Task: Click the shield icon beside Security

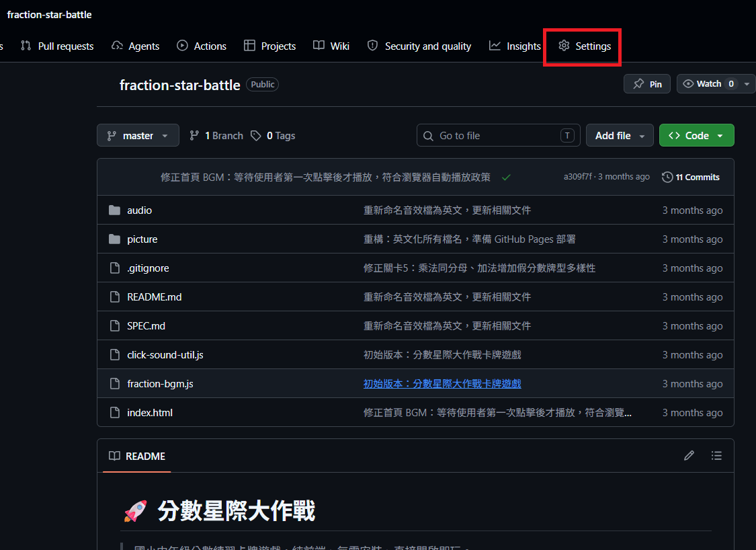Action: pos(372,45)
